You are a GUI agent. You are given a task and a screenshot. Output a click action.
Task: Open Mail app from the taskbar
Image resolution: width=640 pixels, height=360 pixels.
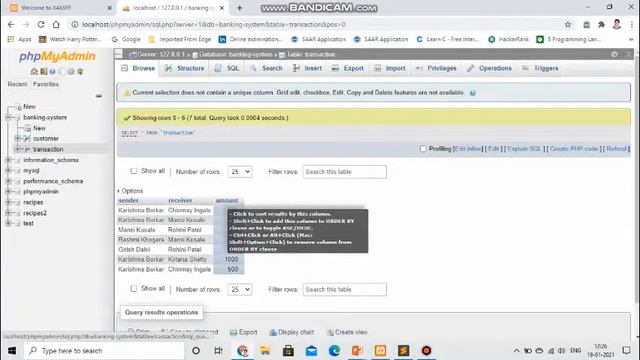point(311,351)
